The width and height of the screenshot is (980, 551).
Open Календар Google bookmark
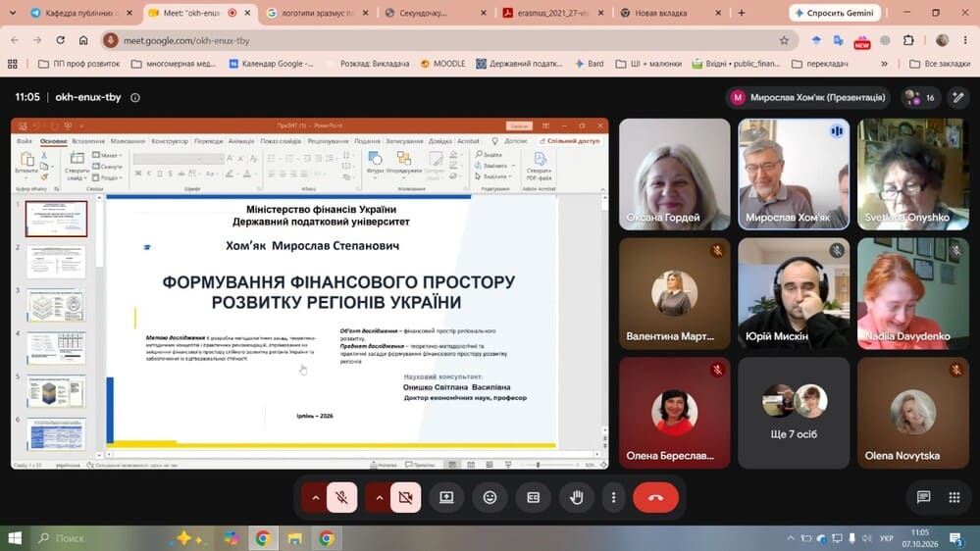coord(272,63)
